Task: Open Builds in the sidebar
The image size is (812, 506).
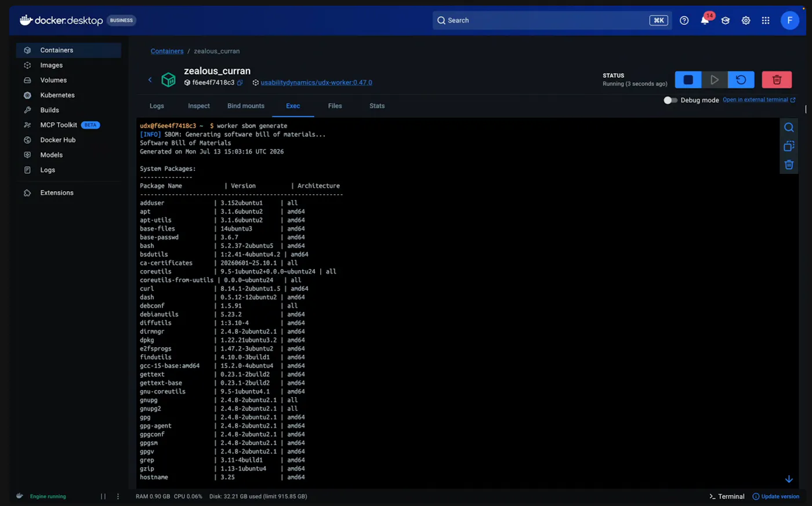Action: click(x=68, y=110)
